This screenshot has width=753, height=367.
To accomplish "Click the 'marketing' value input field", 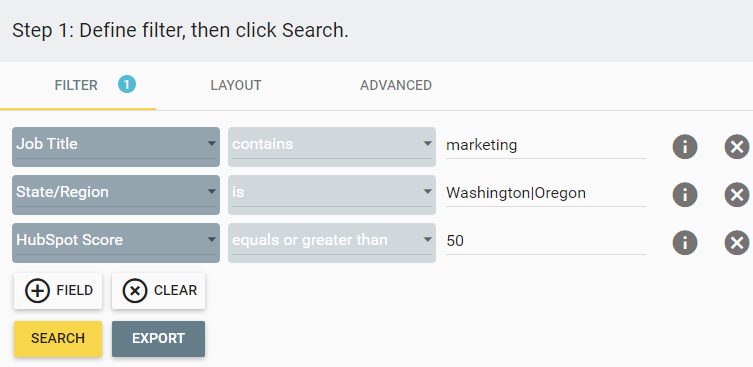I will click(546, 146).
